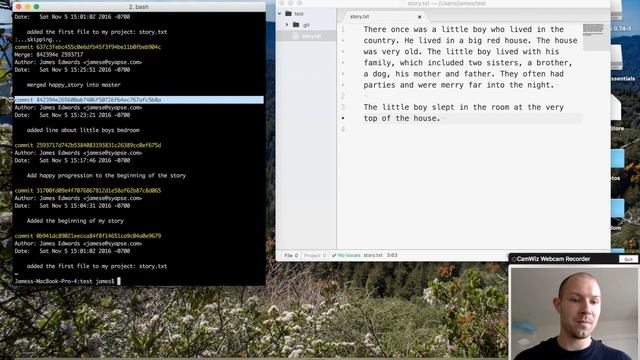Viewport: 640px width, 360px height.
Task: Click the highlighted commit 842394e line in terminal
Action: tap(139, 100)
